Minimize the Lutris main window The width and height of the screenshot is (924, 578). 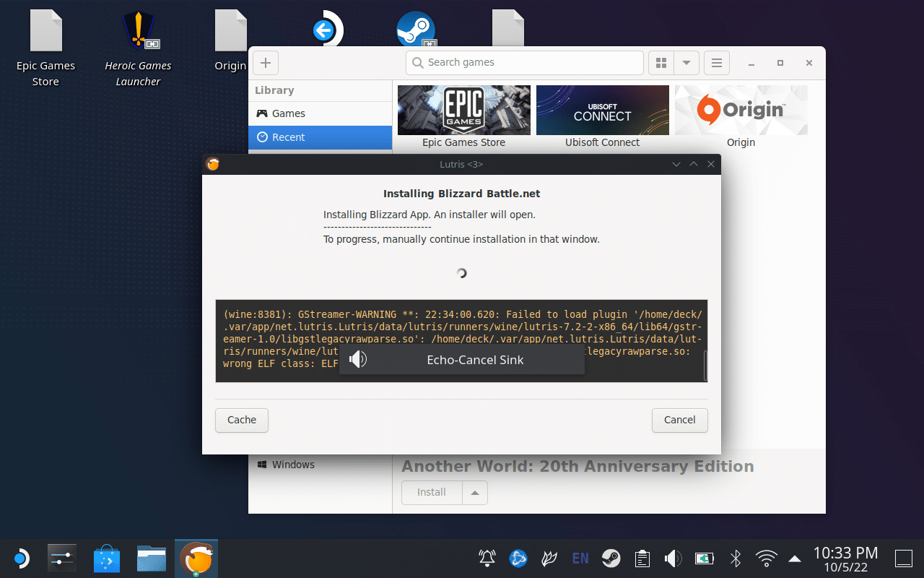751,64
